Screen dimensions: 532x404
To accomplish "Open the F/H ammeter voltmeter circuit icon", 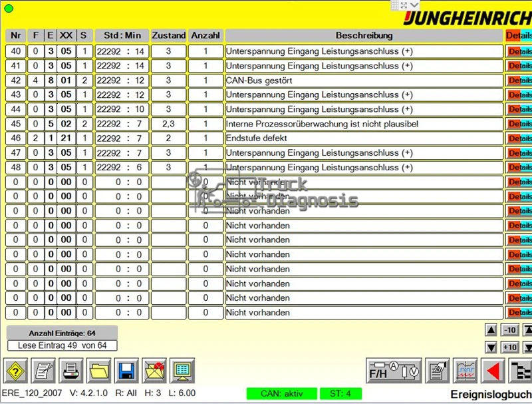I will (x=394, y=371).
